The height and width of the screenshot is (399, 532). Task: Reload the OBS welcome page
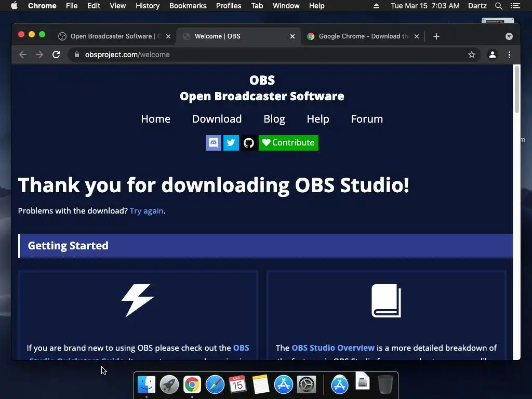pos(56,55)
